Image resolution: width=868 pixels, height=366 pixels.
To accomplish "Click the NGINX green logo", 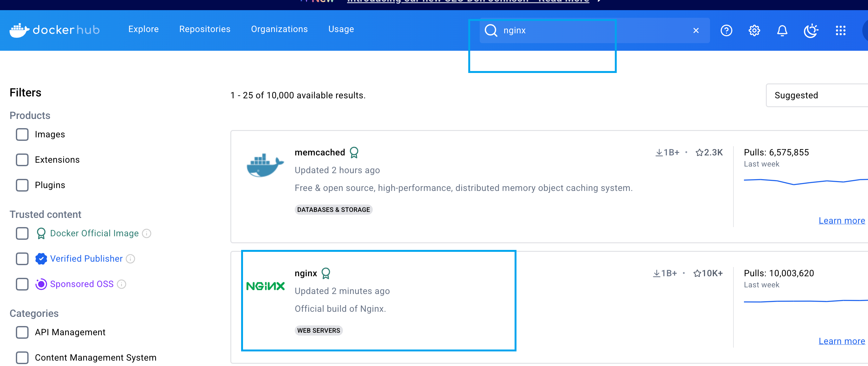I will (265, 286).
